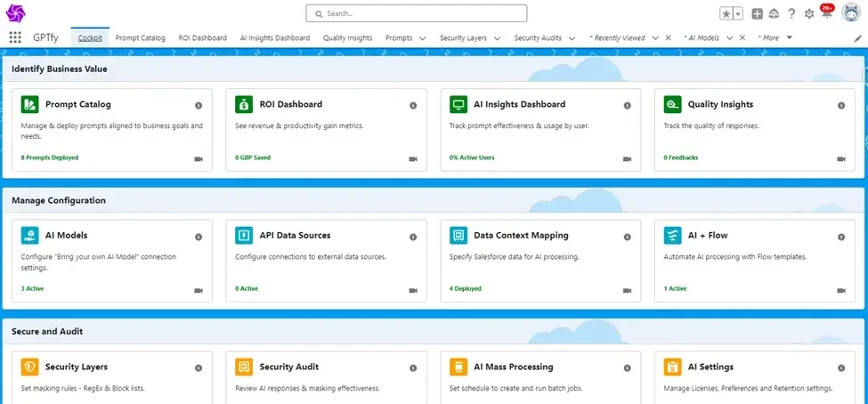
Task: Click the Prompt Catalog green tile icon
Action: pos(29,105)
